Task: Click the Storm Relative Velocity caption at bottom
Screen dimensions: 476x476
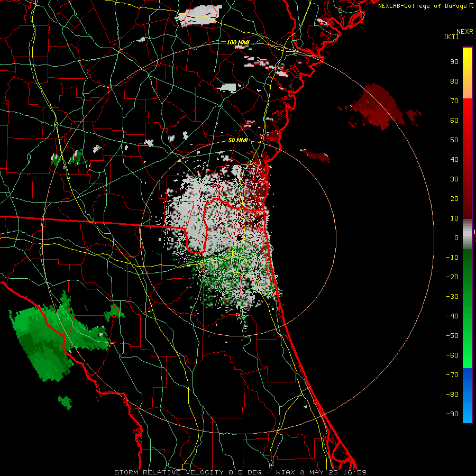Action: click(240, 472)
